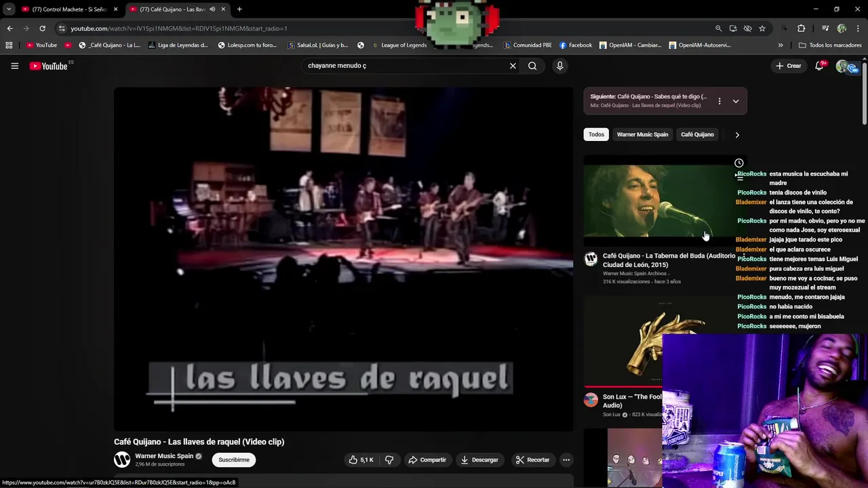Open the Extensions puzzle icon
Image resolution: width=868 pixels, height=488 pixels.
(801, 28)
